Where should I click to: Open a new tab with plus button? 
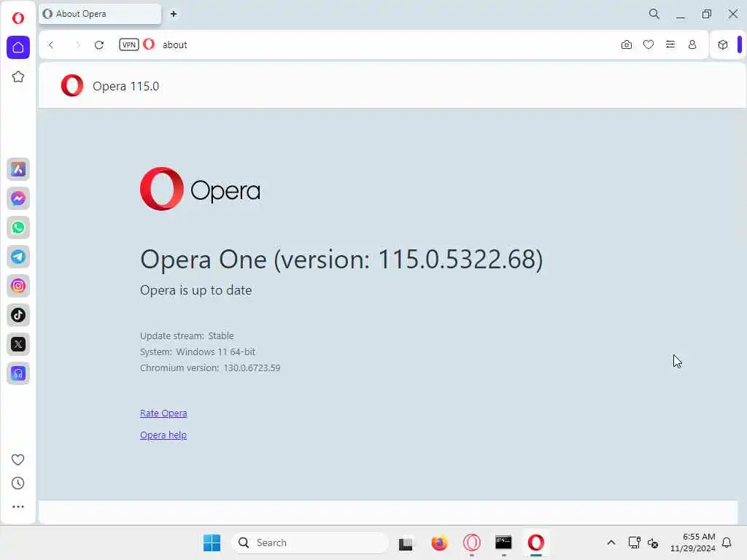tap(174, 14)
